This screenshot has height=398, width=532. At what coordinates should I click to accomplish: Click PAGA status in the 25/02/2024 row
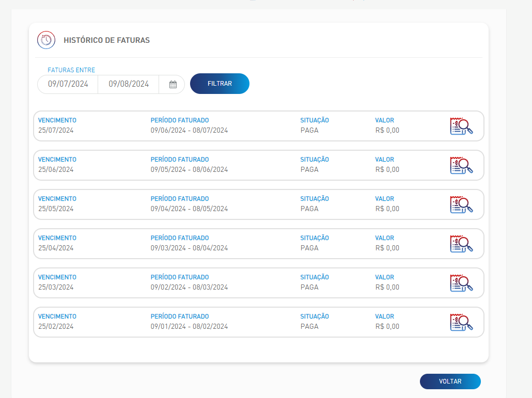tap(309, 326)
